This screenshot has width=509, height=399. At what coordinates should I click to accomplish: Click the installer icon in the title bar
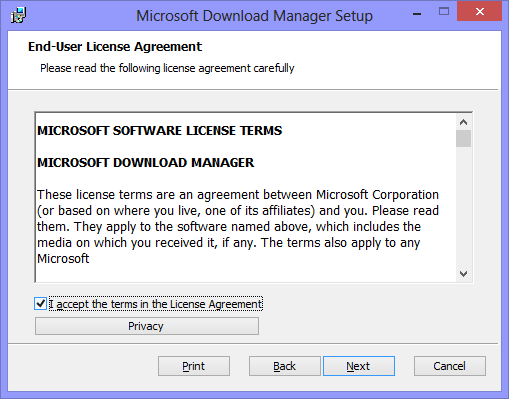coord(18,15)
